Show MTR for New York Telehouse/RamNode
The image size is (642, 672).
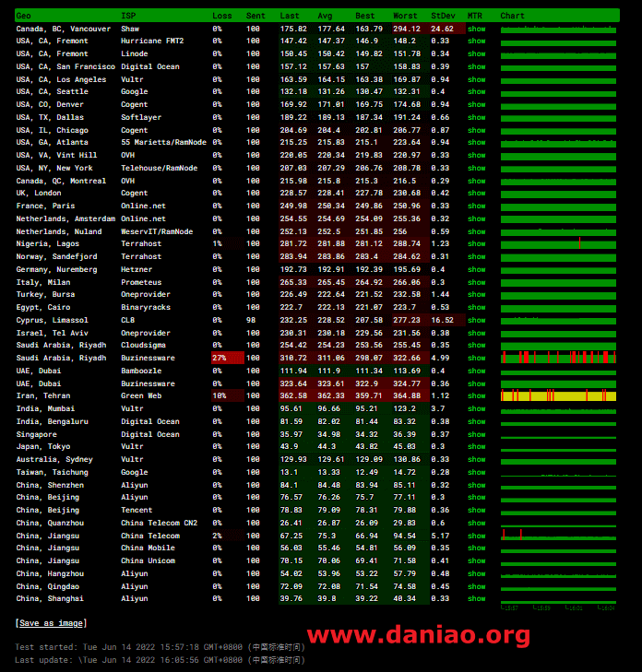coord(477,168)
